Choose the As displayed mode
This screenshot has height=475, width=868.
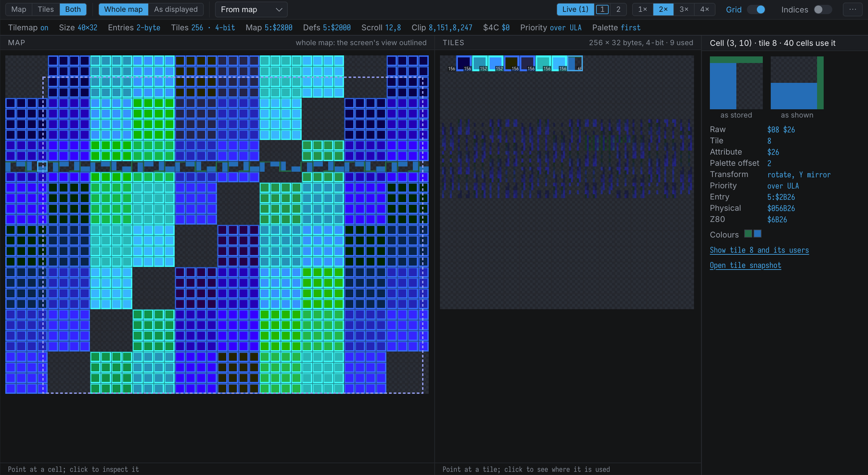(x=176, y=9)
